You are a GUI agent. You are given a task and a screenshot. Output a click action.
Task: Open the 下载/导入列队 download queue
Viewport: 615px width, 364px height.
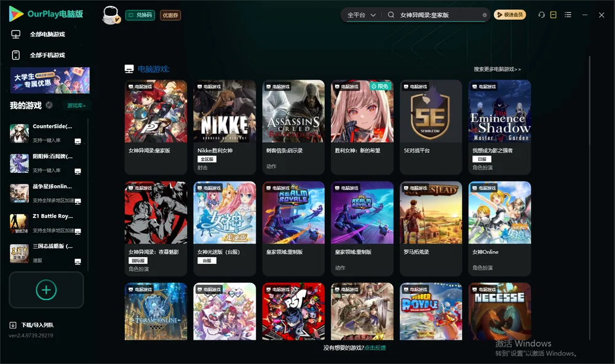tap(32, 325)
